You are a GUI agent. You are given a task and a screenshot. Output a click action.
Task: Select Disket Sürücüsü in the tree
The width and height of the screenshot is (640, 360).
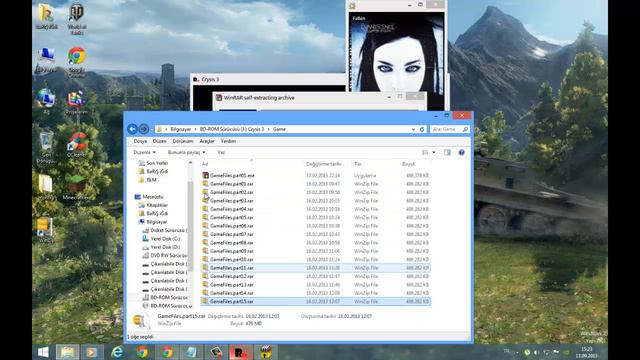[169, 230]
